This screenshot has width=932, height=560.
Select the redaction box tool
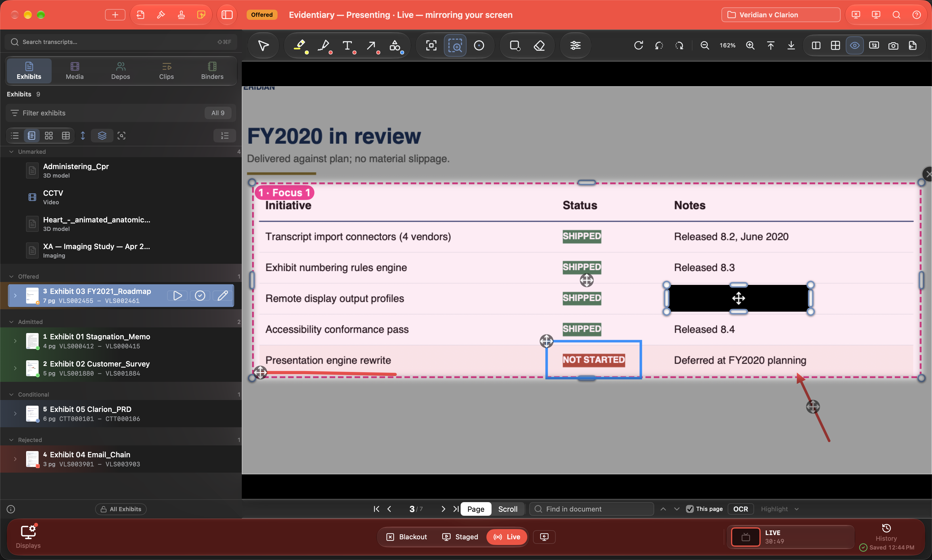pos(515,46)
